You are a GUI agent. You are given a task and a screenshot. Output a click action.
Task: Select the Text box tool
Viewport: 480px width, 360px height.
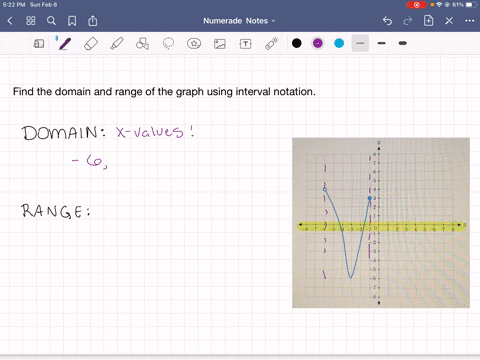coord(246,44)
